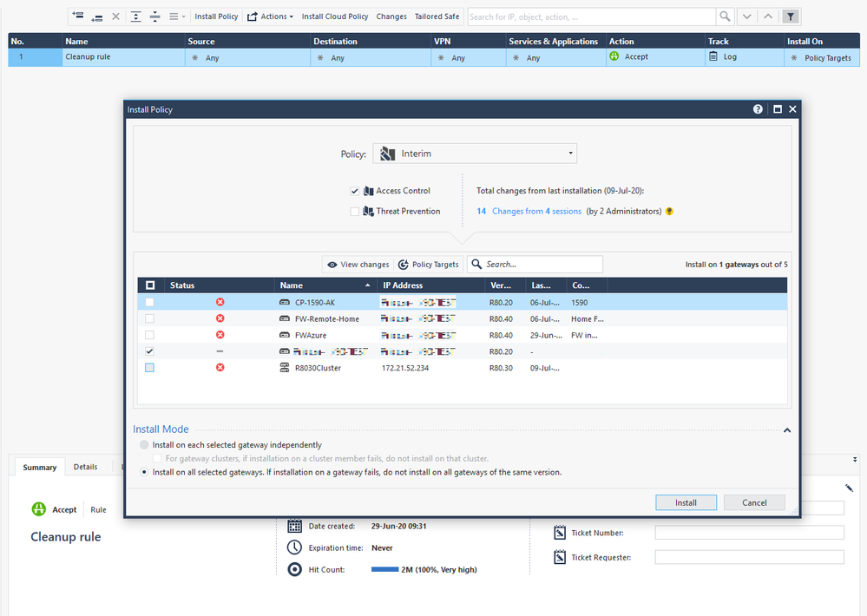Viewport: 867px width, 616px height.
Task: Click the delete rule X icon
Action: pos(115,16)
